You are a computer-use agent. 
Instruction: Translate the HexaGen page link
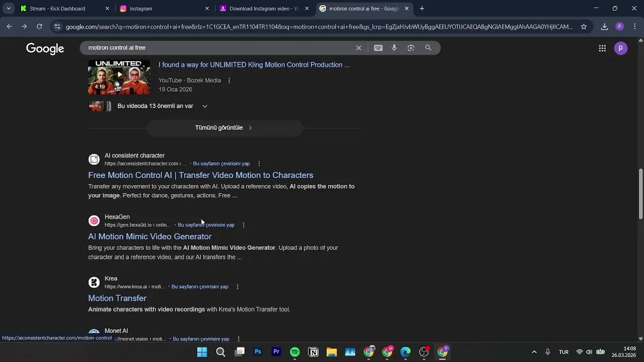206,225
